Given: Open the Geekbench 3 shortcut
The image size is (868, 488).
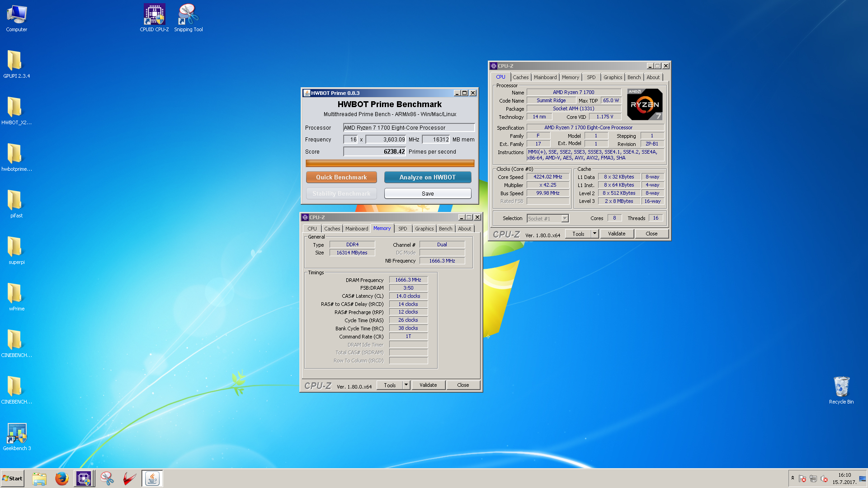Looking at the screenshot, I should tap(17, 436).
